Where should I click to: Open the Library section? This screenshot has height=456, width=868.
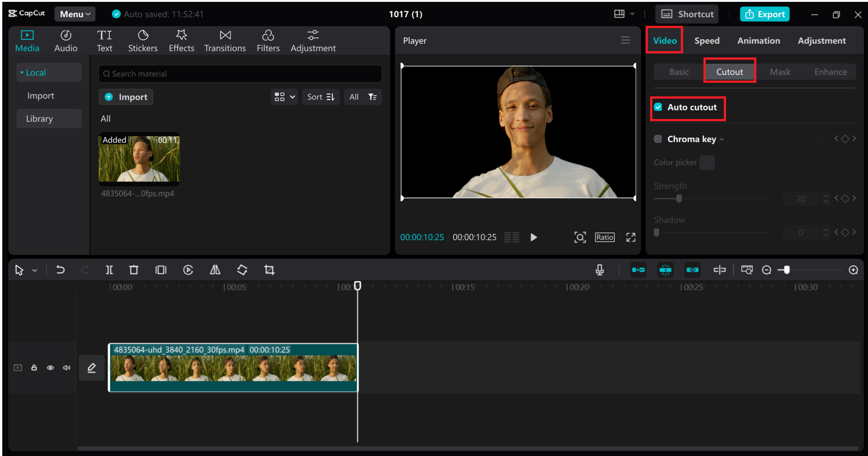point(49,119)
